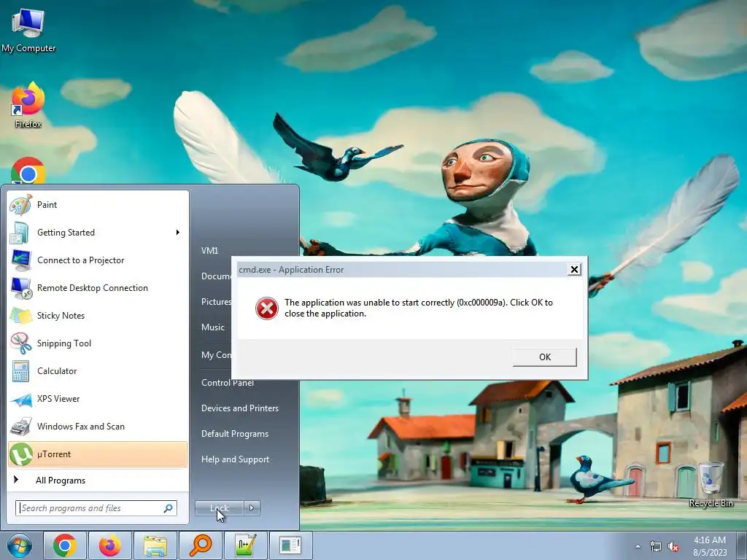The image size is (747, 560).
Task: Expand the Getting Started submenu arrow
Action: point(178,233)
